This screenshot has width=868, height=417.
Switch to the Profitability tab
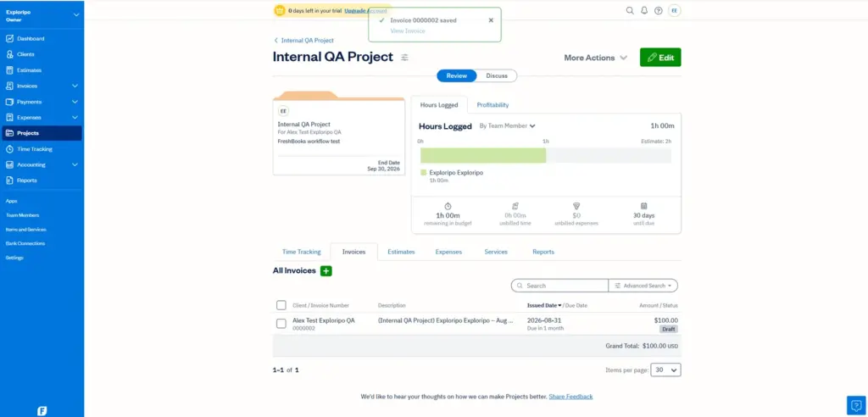[492, 104]
